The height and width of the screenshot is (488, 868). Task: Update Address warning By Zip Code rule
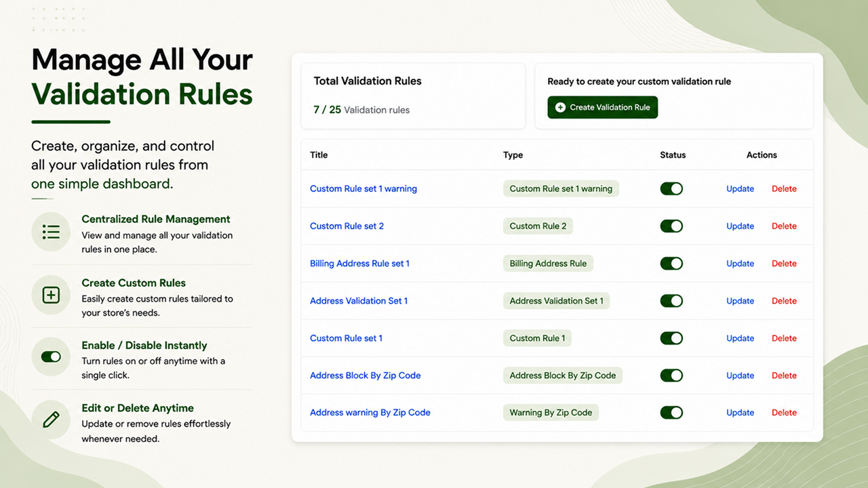(740, 412)
